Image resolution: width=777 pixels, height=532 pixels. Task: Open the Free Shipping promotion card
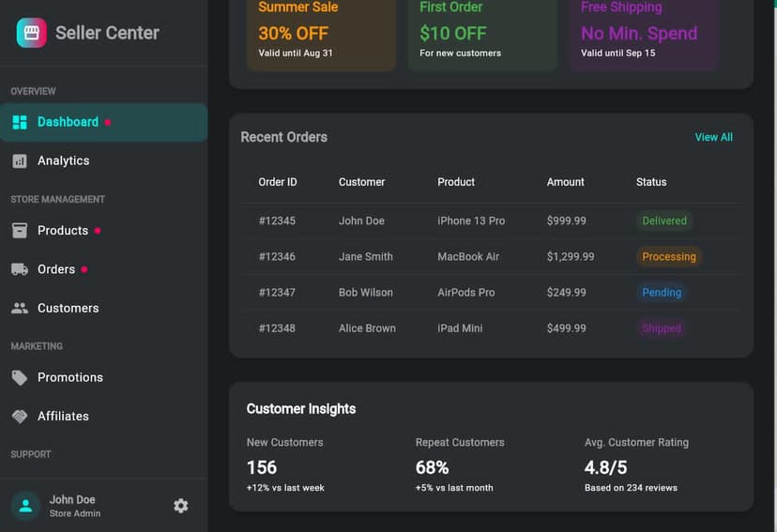643,33
